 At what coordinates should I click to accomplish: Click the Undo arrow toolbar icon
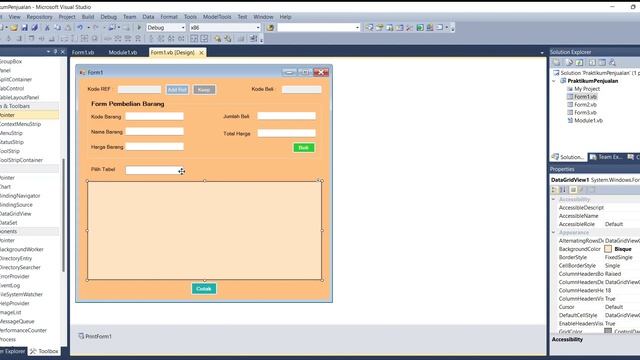[80, 27]
